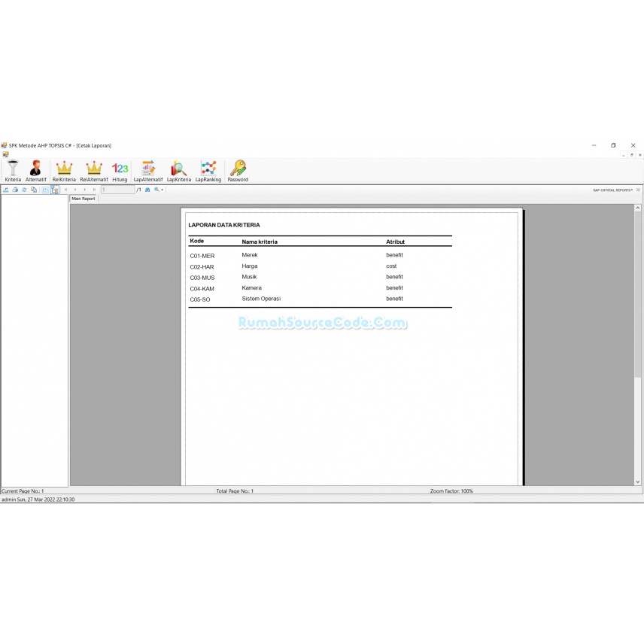644x644 pixels.
Task: Open the Alternatif person icon
Action: (x=35, y=171)
